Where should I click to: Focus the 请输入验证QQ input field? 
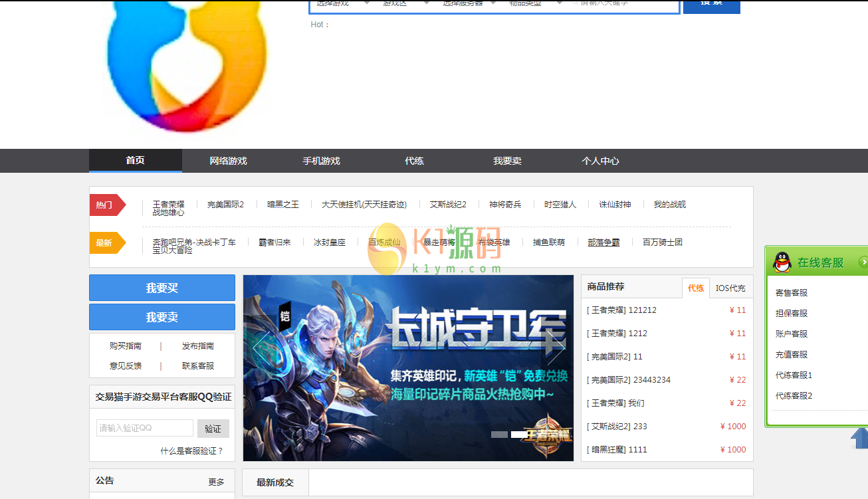[x=145, y=428]
